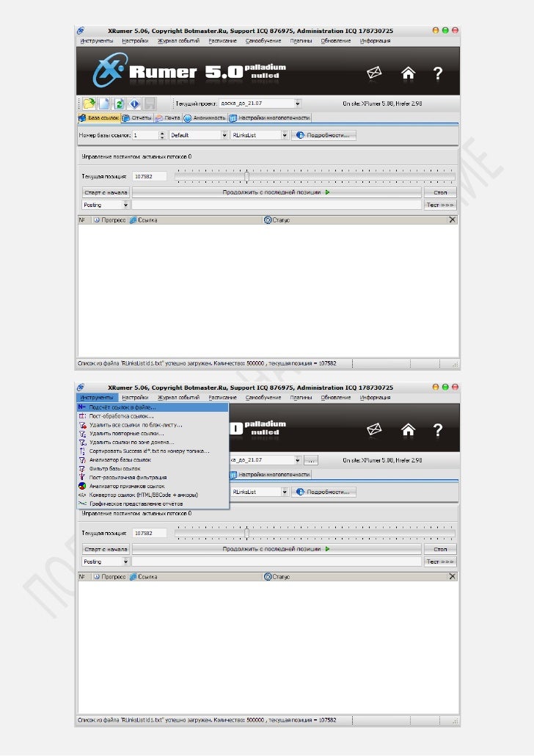
Task: Click the Прогресс column header in bottom screenshot
Action: [x=109, y=577]
